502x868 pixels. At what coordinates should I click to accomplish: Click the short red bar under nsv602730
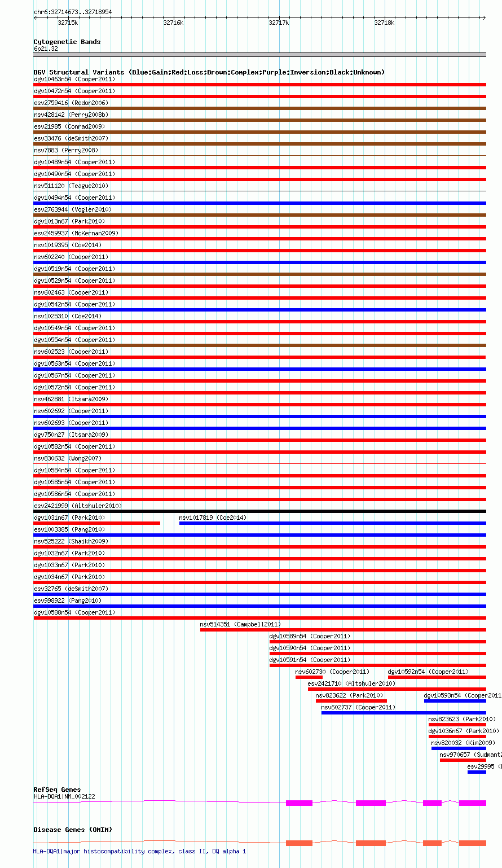point(309,677)
